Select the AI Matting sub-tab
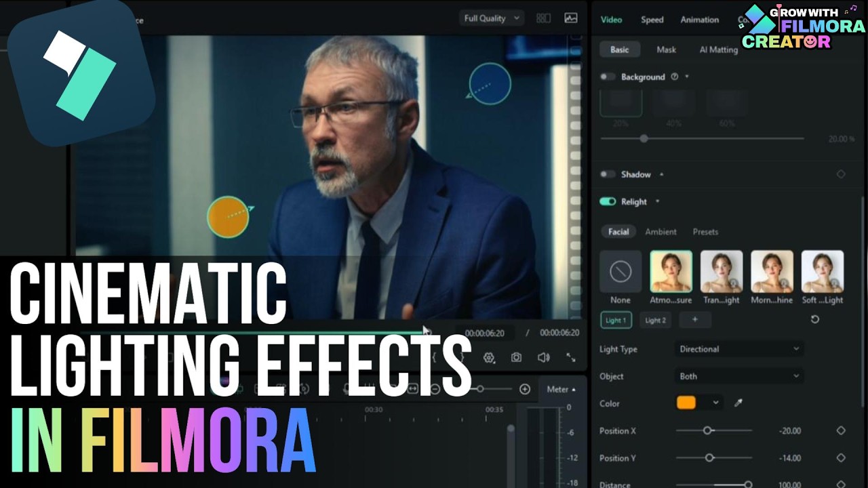Screen dimensions: 868x488 point(718,49)
